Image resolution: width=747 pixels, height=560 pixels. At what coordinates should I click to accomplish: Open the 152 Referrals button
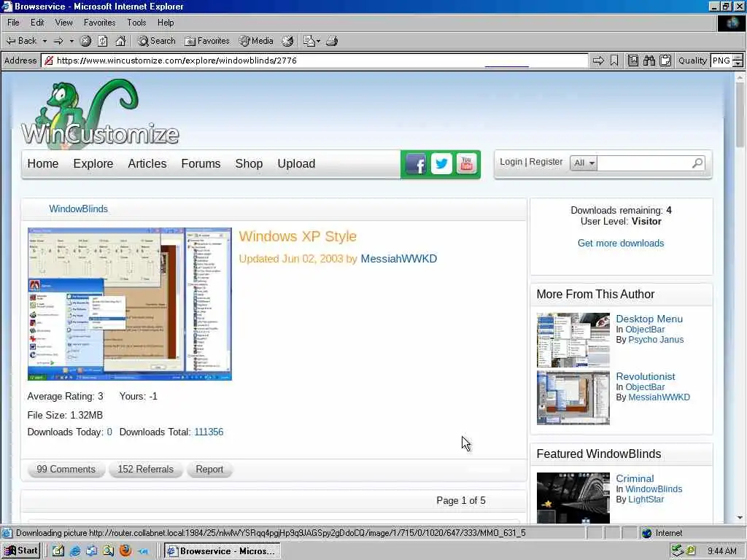click(x=145, y=470)
